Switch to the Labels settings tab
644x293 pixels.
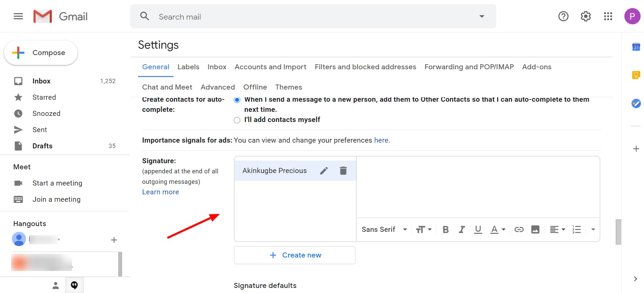188,67
